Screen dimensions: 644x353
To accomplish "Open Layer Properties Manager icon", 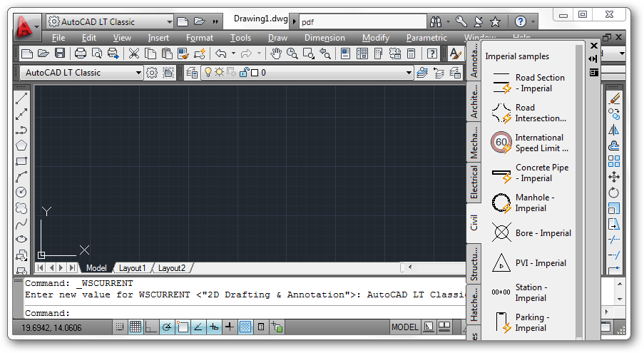I will coord(192,73).
